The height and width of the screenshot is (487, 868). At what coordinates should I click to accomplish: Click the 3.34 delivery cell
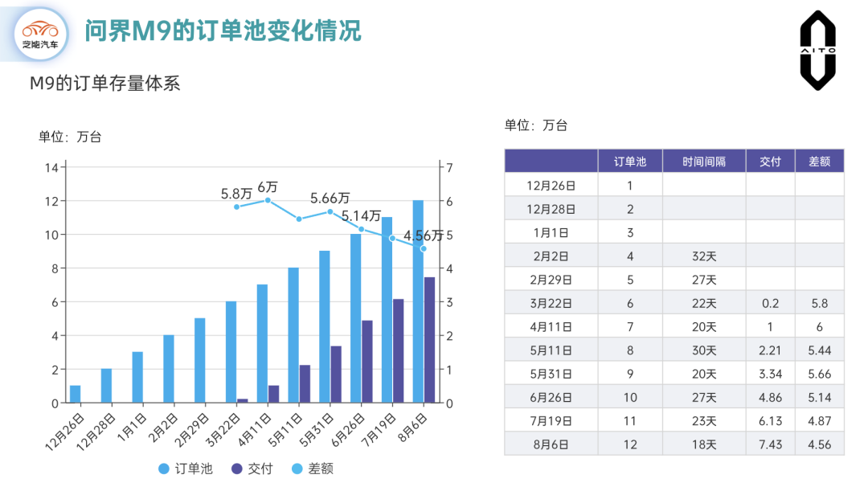coord(770,374)
